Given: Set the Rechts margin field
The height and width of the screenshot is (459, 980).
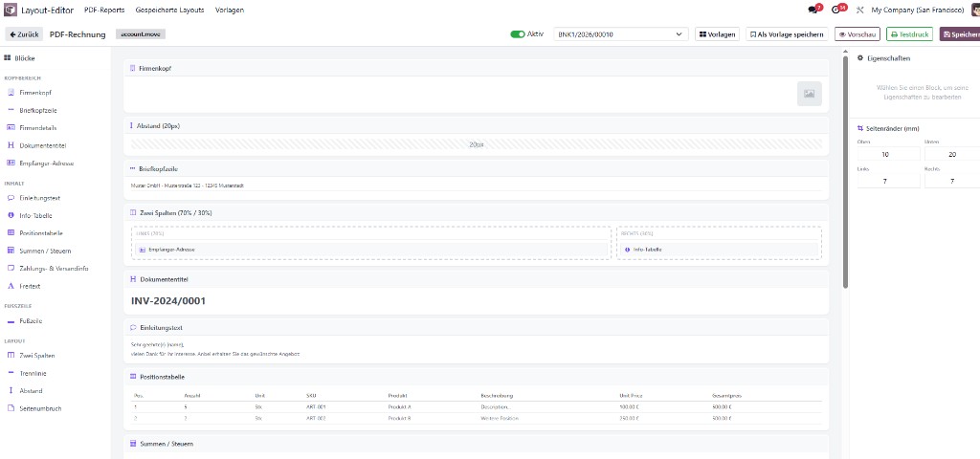Looking at the screenshot, I should [x=952, y=181].
